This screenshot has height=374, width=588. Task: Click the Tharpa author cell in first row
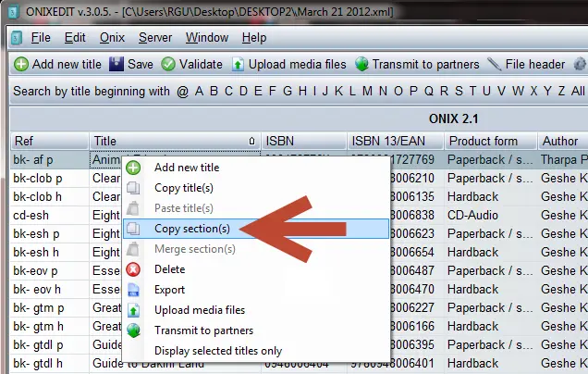point(563,159)
